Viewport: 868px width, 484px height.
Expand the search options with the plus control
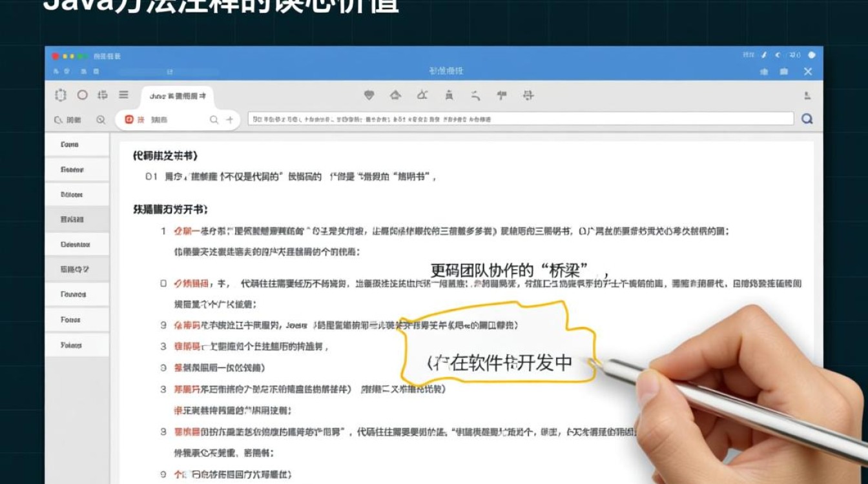point(230,119)
